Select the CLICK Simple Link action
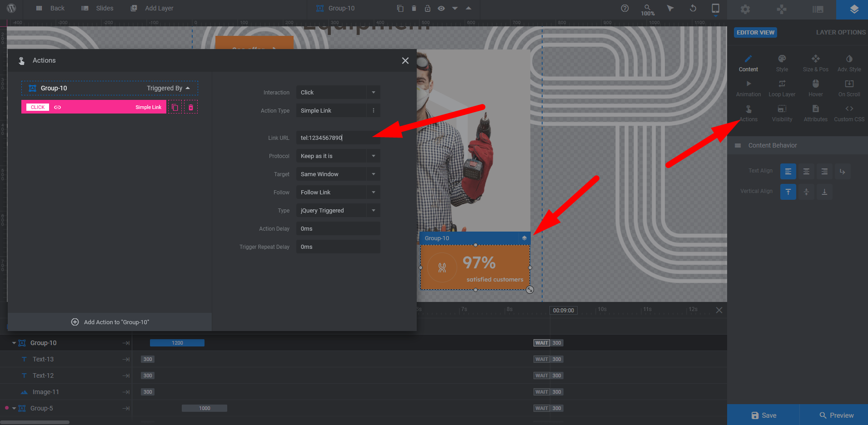Viewport: 868px width, 425px height. click(94, 107)
